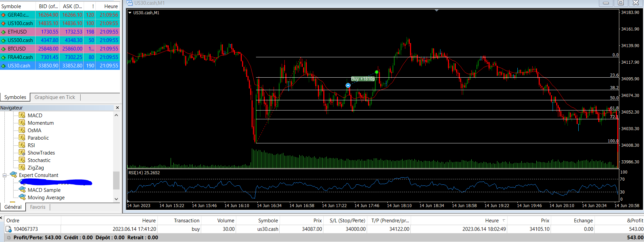Click the BID column header
This screenshot has width=644, height=242.
pos(48,6)
